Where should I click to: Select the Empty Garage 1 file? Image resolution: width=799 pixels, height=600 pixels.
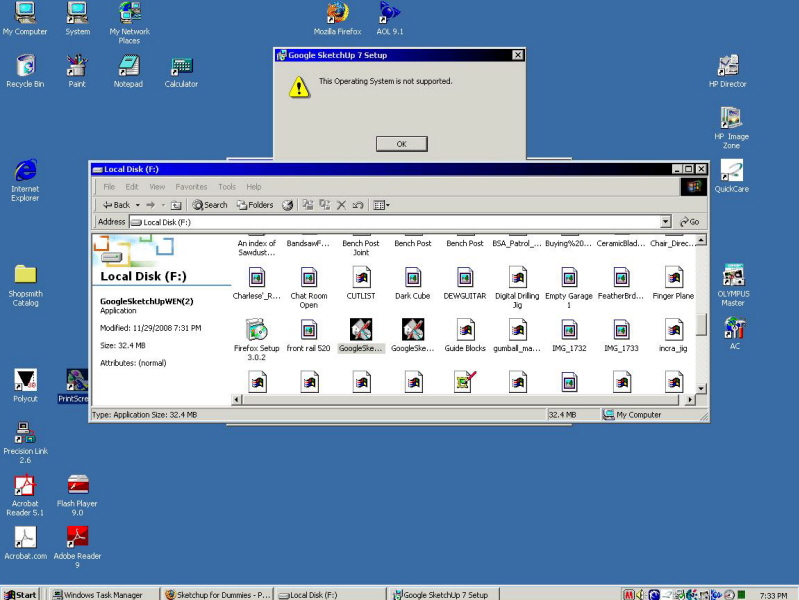[569, 288]
